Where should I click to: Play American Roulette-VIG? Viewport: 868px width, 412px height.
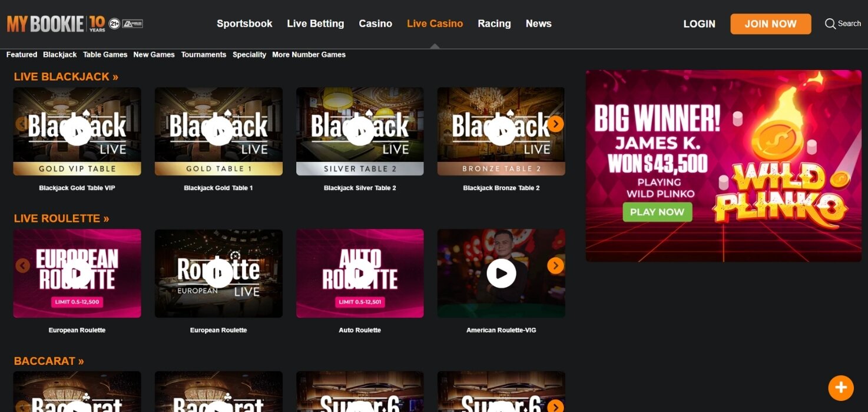(501, 273)
